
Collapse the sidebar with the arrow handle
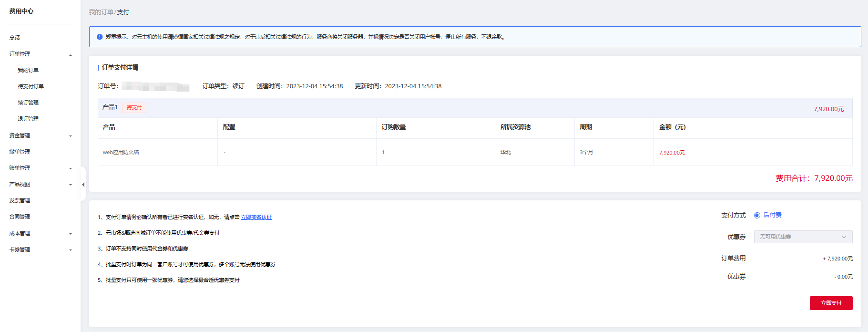tap(83, 185)
